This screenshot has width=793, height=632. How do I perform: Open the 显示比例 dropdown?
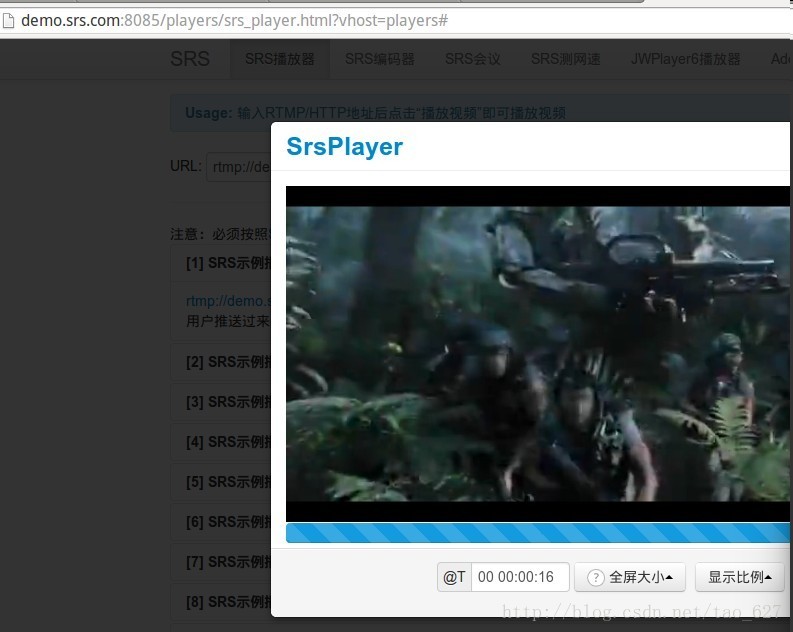(739, 577)
